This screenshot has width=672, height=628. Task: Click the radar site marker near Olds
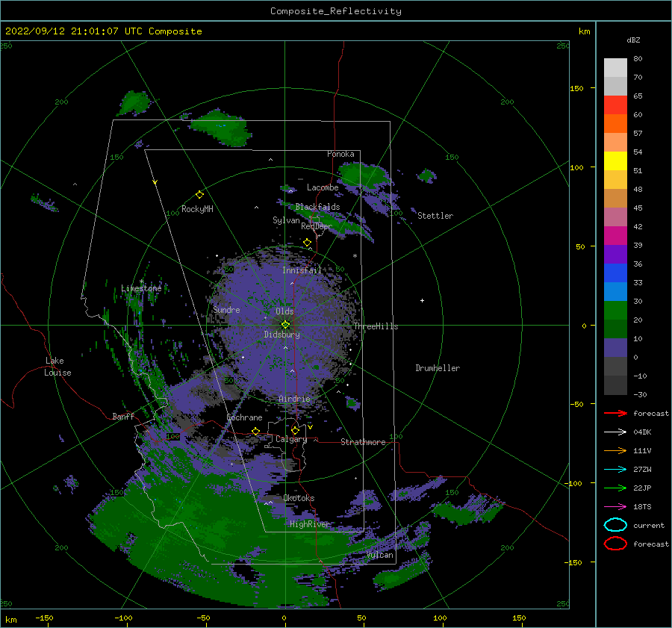click(x=285, y=325)
